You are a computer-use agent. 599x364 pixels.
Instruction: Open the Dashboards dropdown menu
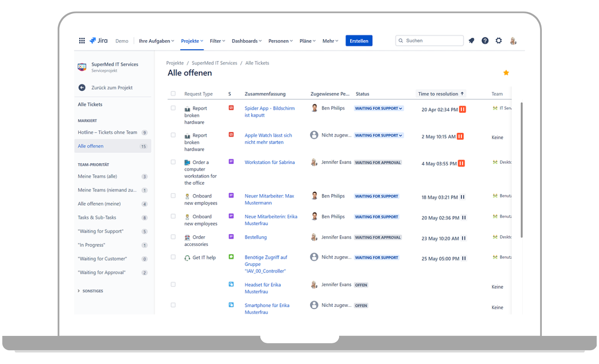click(247, 41)
